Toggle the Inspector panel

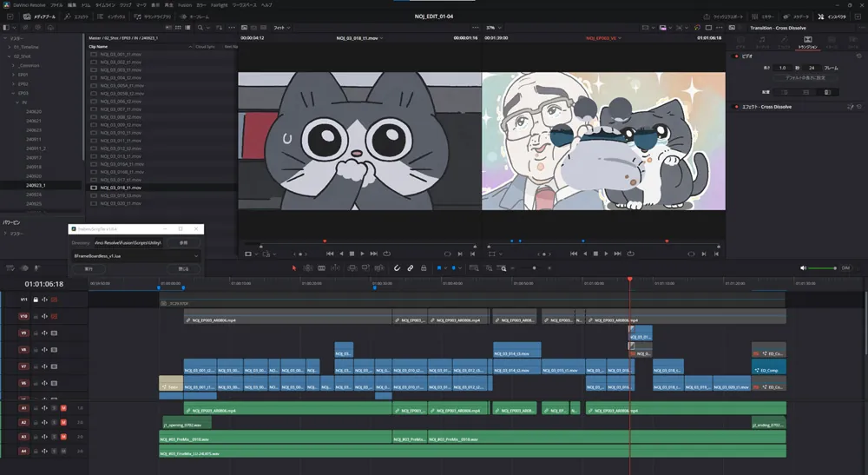point(832,16)
